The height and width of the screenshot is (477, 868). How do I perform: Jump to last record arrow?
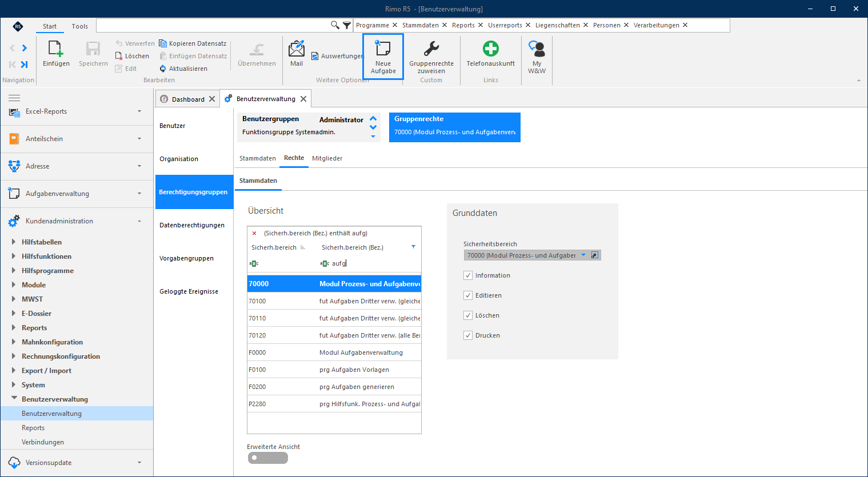click(25, 65)
